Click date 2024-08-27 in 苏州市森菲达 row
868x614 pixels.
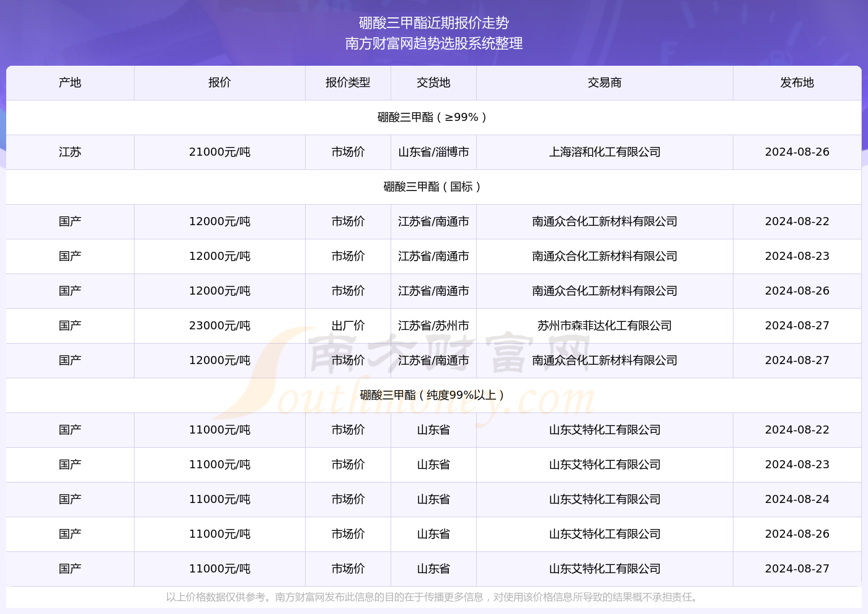click(x=797, y=326)
